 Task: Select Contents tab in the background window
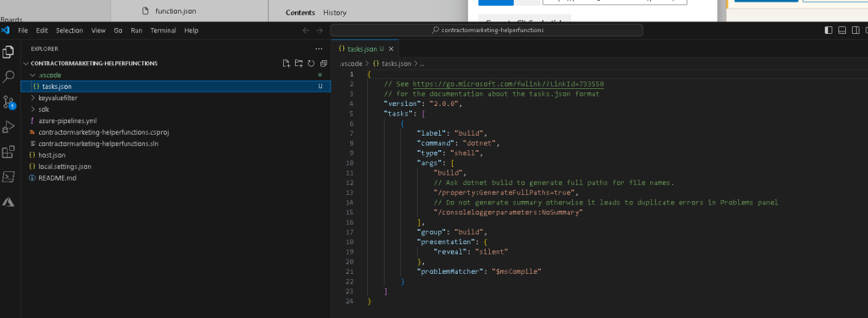[x=300, y=12]
